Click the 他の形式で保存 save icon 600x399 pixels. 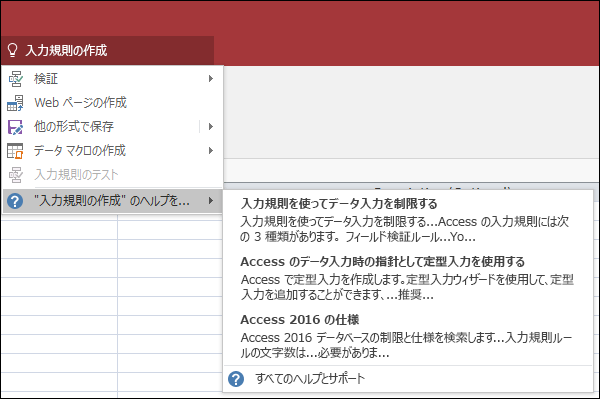tap(15, 127)
